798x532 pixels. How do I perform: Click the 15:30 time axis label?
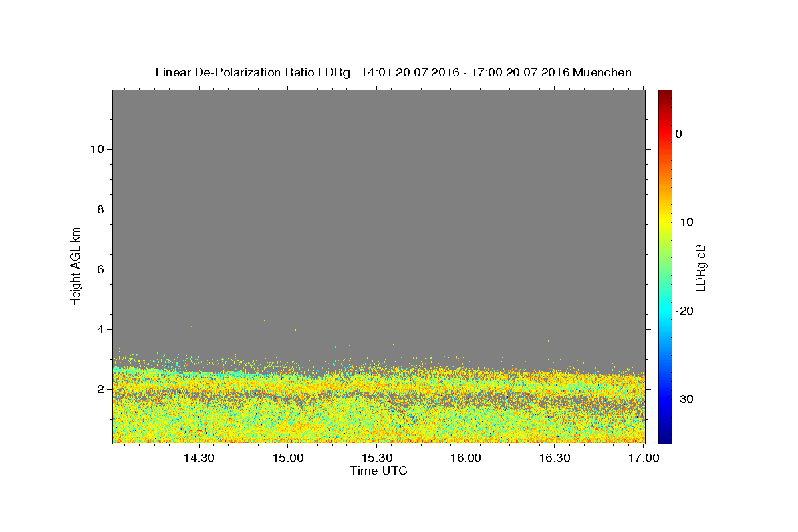coord(377,458)
